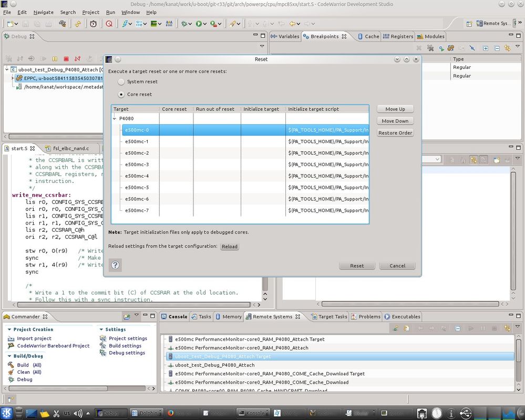Select the e500mc-3 core row
Image resolution: width=525 pixels, height=420 pixels.
click(x=137, y=165)
